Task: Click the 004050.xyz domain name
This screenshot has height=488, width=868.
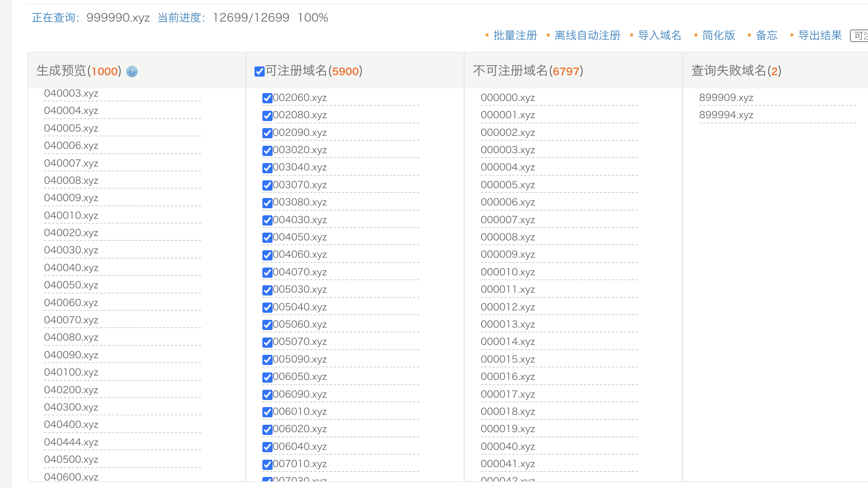Action: coord(300,237)
